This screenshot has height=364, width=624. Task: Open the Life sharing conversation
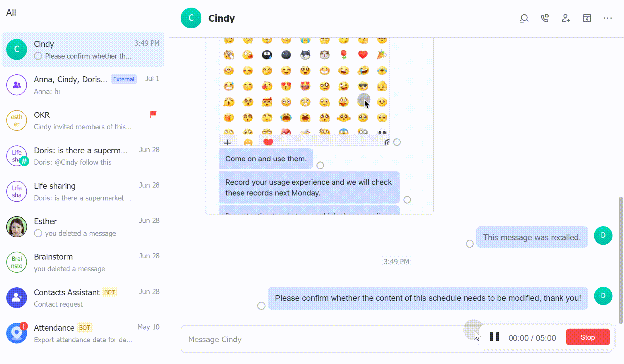(83, 191)
